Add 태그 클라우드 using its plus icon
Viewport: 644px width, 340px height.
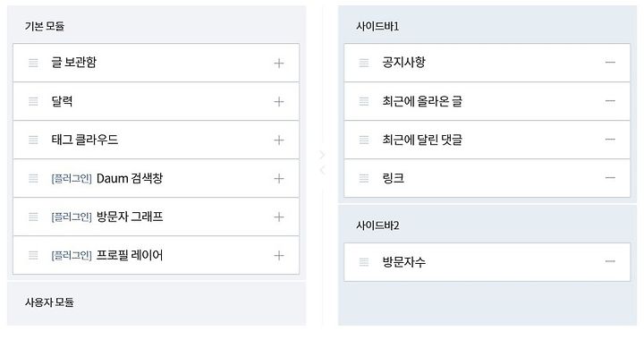click(279, 140)
